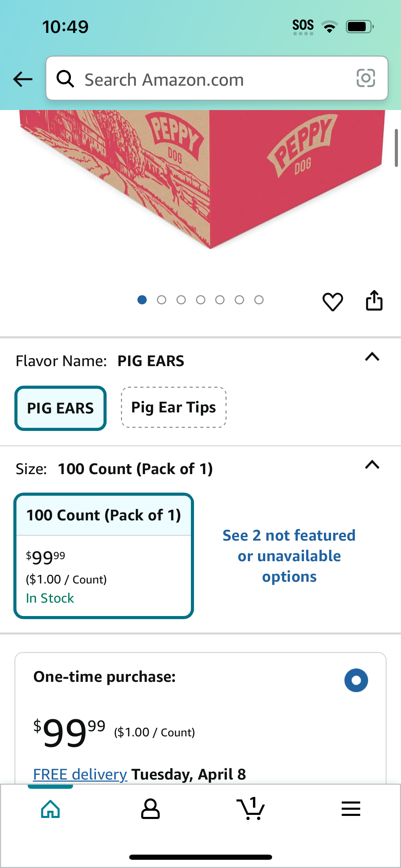Collapse the Flavor Name section
Screen dimensions: 401x868
click(372, 357)
